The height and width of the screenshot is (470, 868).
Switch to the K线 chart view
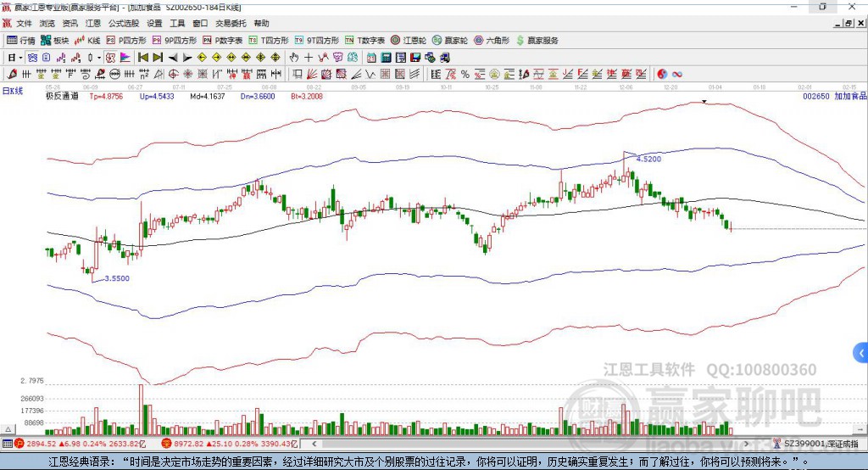pyautogui.click(x=87, y=41)
